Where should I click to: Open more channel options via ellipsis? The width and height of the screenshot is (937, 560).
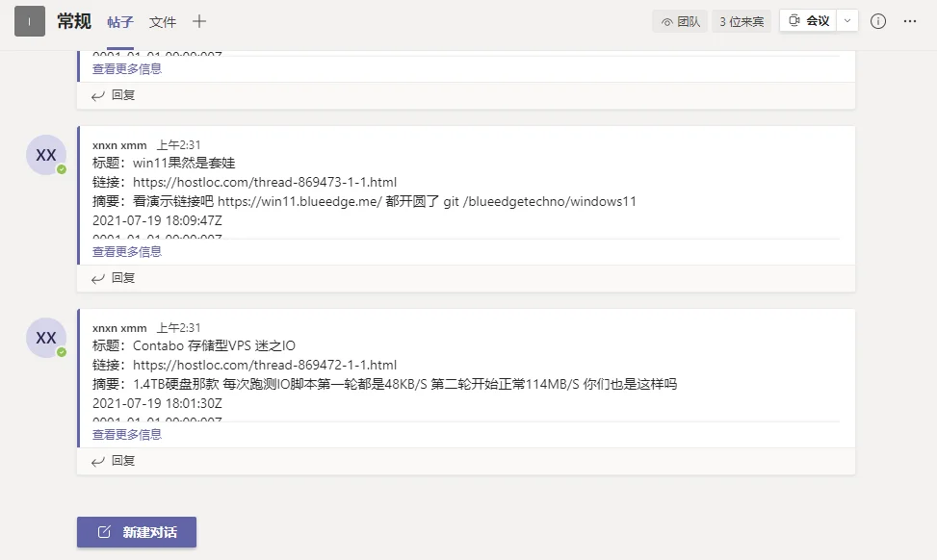(x=910, y=20)
